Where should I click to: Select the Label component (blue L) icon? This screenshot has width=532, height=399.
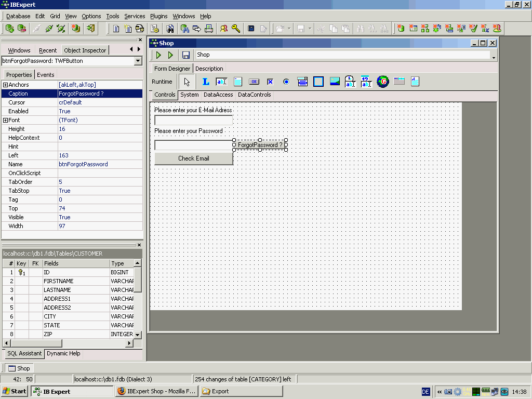tap(206, 82)
